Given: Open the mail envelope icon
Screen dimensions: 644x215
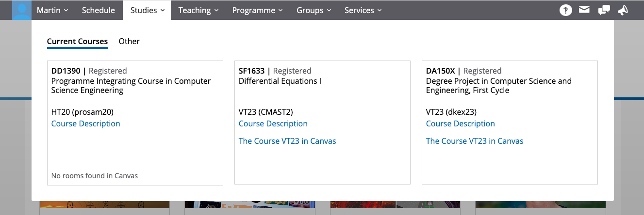Looking at the screenshot, I should pyautogui.click(x=584, y=10).
